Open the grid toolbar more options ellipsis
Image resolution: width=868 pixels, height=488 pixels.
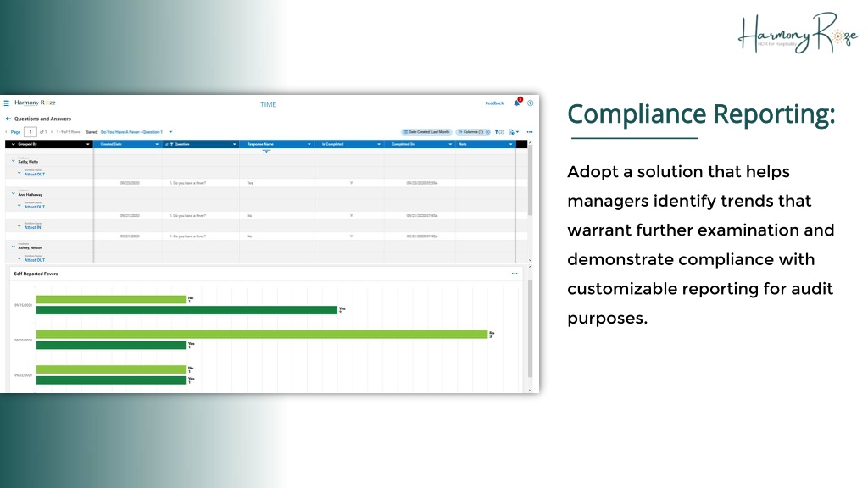coord(530,132)
